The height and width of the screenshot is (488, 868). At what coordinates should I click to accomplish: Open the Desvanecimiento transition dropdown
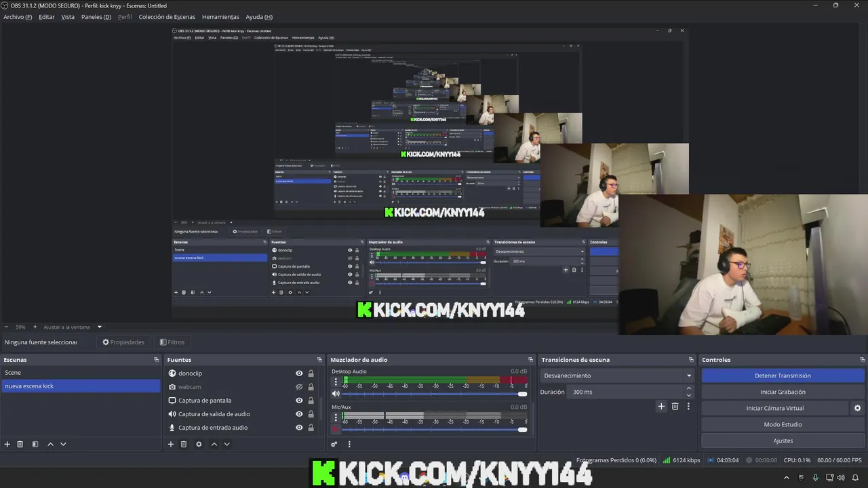(618, 375)
